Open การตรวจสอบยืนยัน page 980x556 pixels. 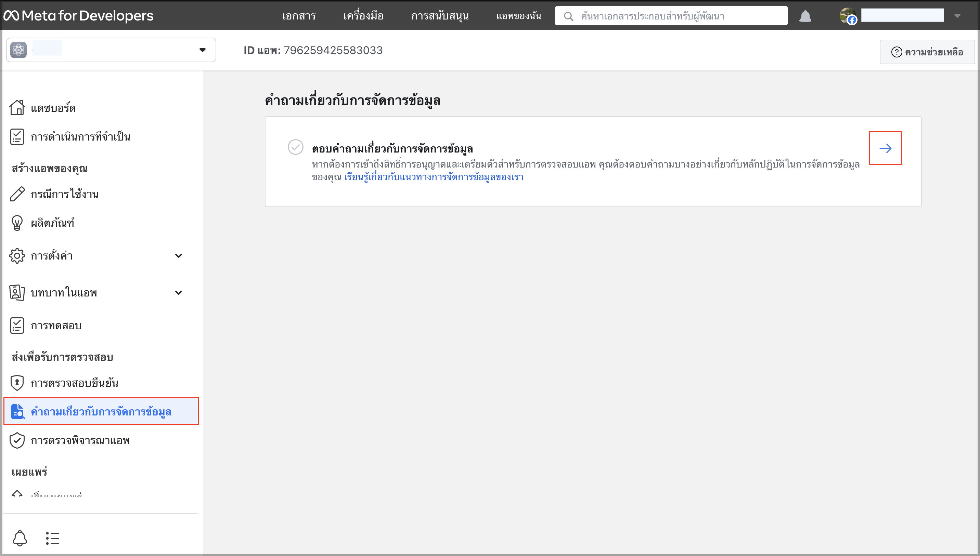pos(75,383)
